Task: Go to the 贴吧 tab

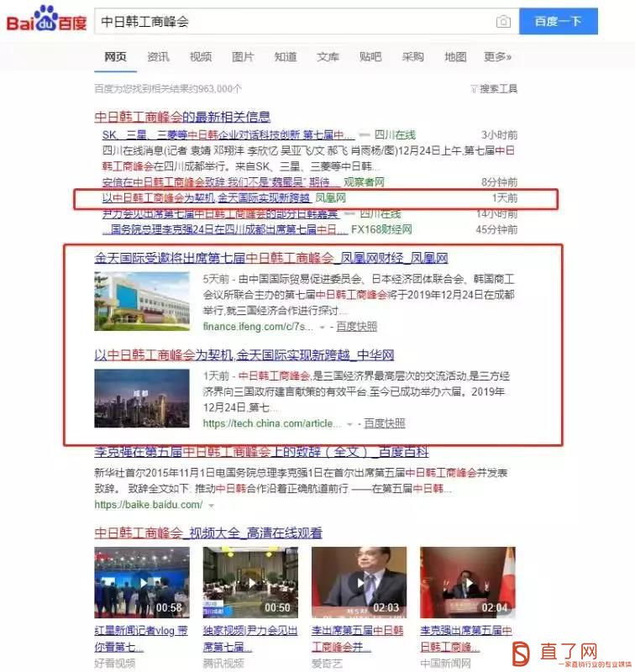Action: click(370, 56)
